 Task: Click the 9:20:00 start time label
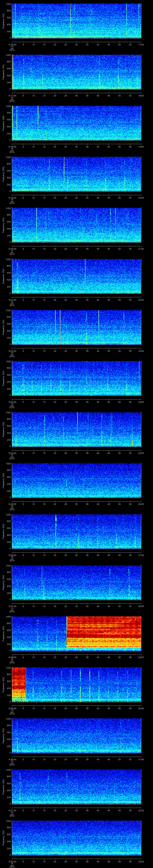[x=12, y=249]
